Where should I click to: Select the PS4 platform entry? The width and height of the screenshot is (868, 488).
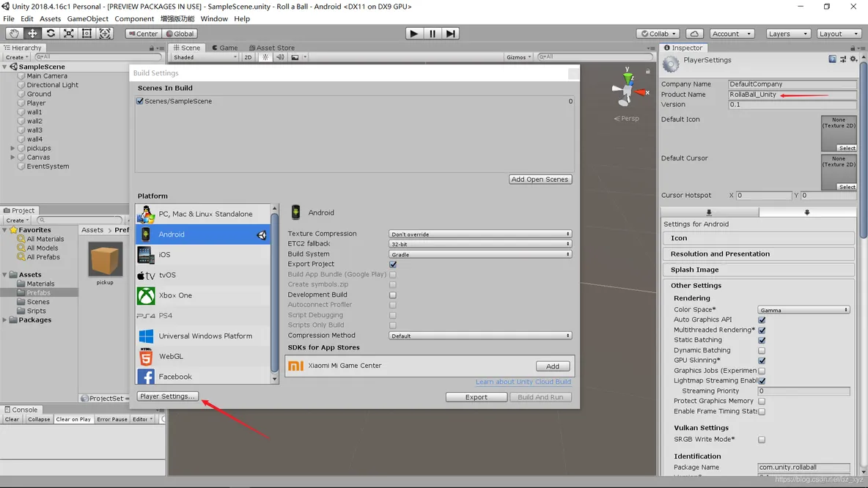click(203, 315)
